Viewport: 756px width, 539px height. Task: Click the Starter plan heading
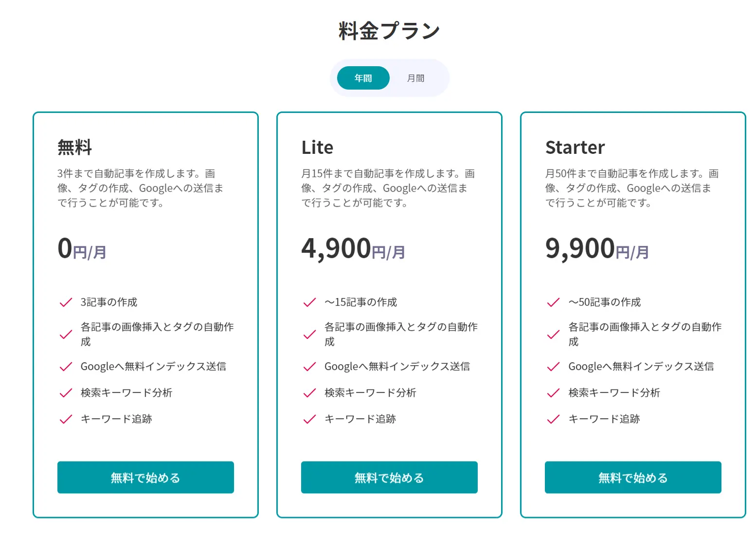[x=575, y=148]
